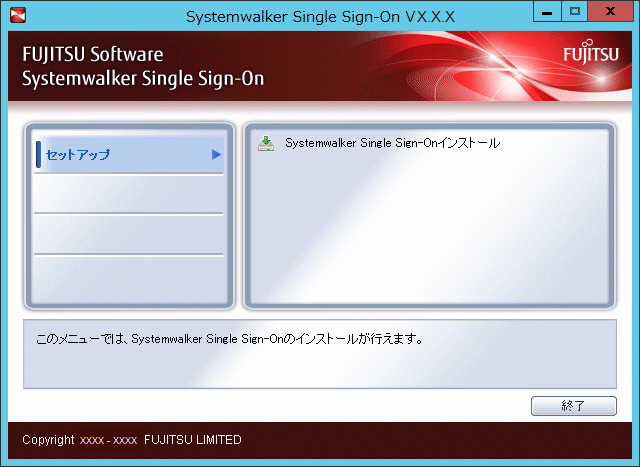This screenshot has width=640, height=467.
Task: Click the FUJITSU logo in banner
Action: pyautogui.click(x=591, y=51)
